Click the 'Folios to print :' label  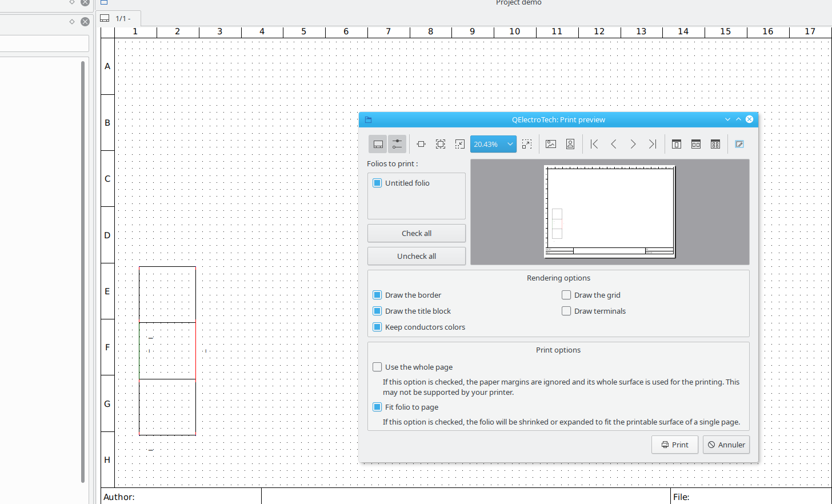pyautogui.click(x=393, y=163)
